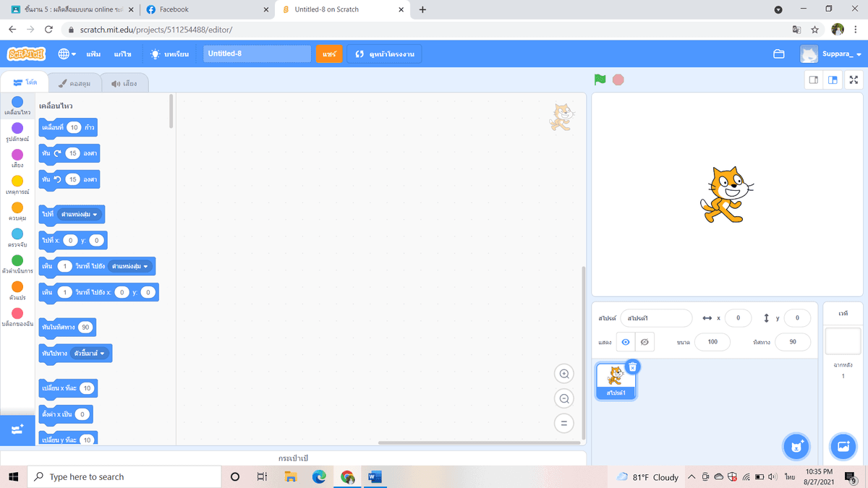Show the sprite with the eye toggle
Viewport: 868px width, 488px height.
click(624, 341)
